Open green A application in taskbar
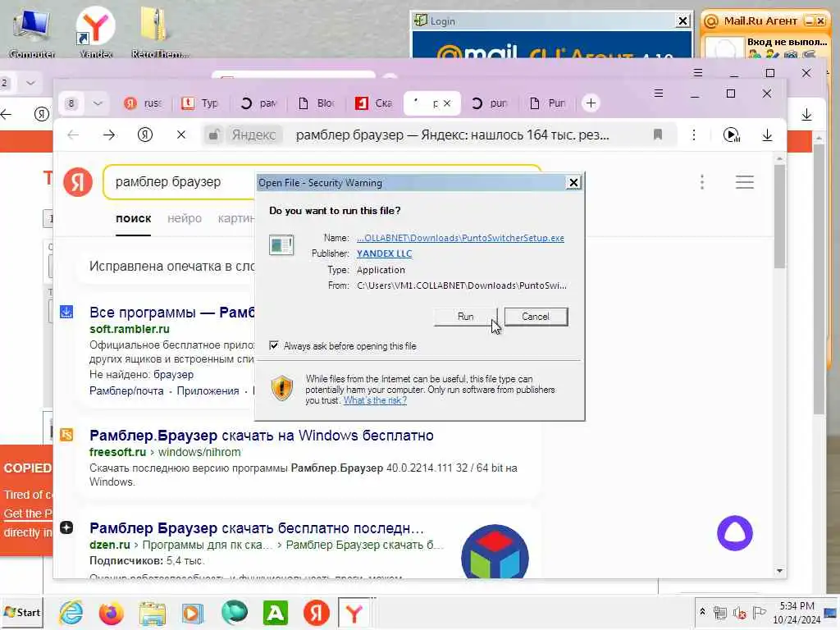 coord(276,612)
